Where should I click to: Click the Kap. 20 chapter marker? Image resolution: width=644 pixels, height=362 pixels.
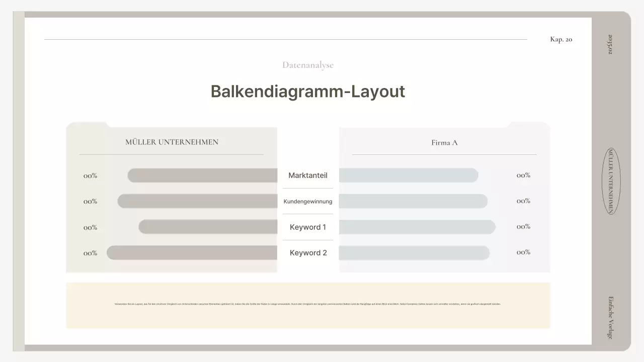(x=560, y=39)
